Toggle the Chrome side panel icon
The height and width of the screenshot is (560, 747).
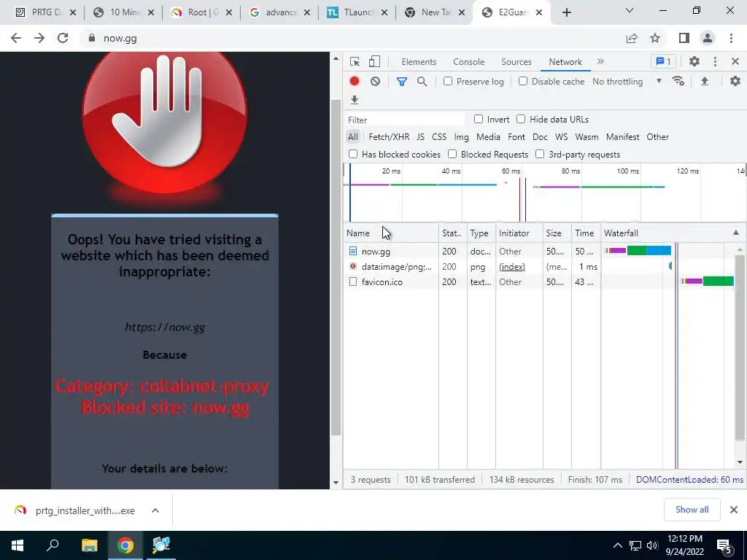684,38
